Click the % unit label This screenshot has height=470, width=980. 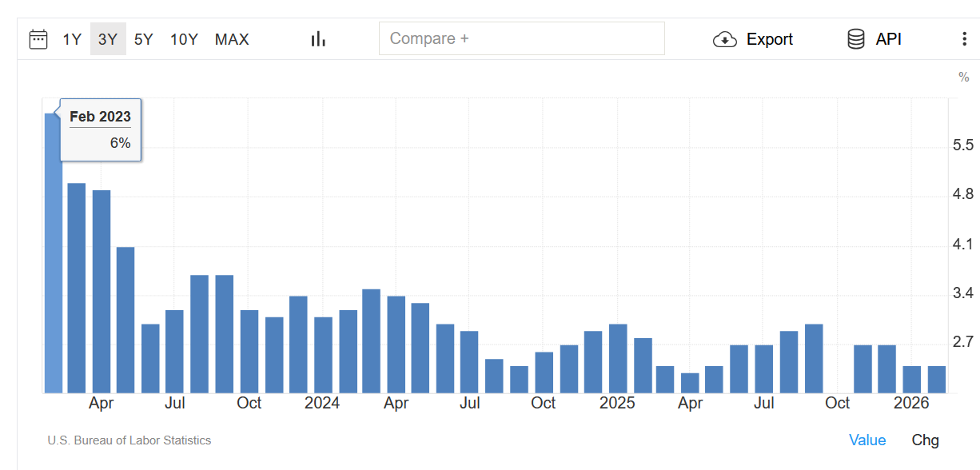tap(964, 78)
